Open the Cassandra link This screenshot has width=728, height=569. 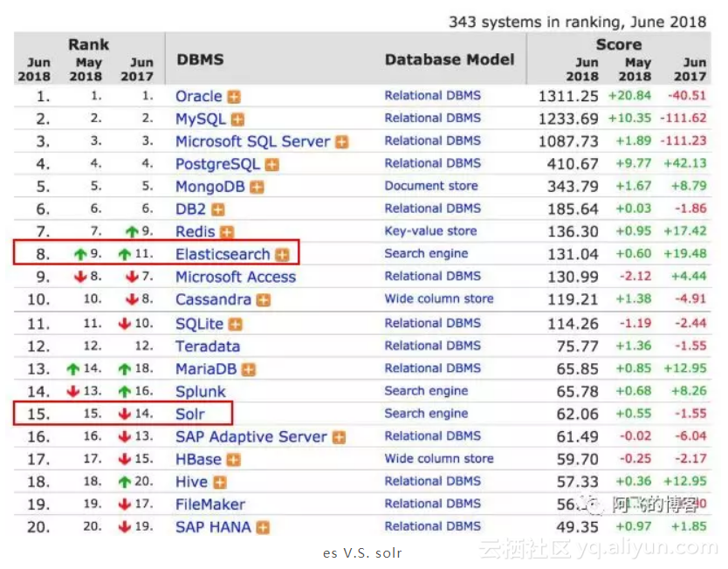tap(213, 299)
